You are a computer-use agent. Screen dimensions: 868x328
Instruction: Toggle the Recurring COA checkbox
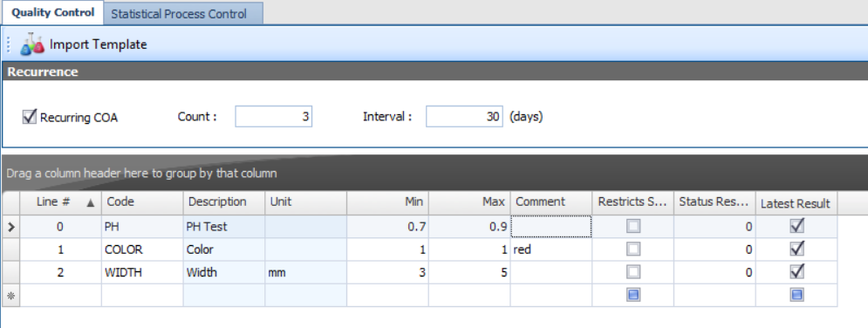coord(30,117)
